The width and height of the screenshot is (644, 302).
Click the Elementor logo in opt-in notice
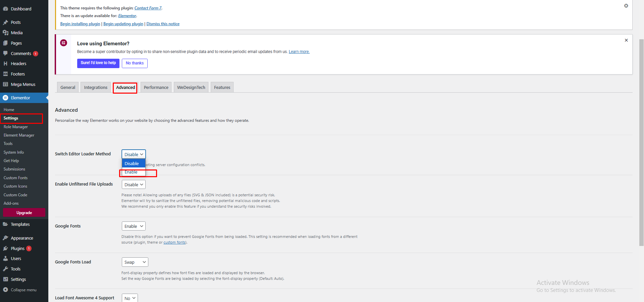63,43
